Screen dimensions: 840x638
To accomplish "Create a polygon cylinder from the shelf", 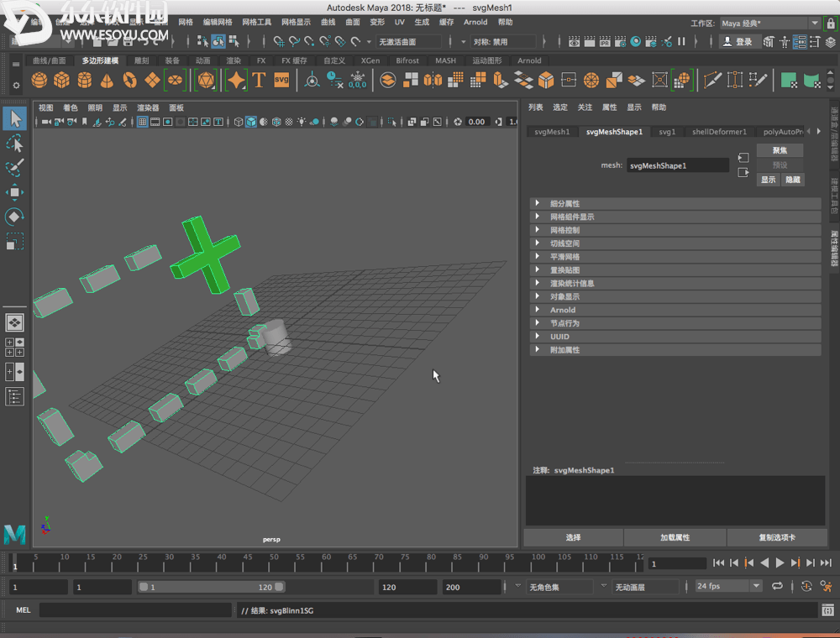I will [x=85, y=81].
